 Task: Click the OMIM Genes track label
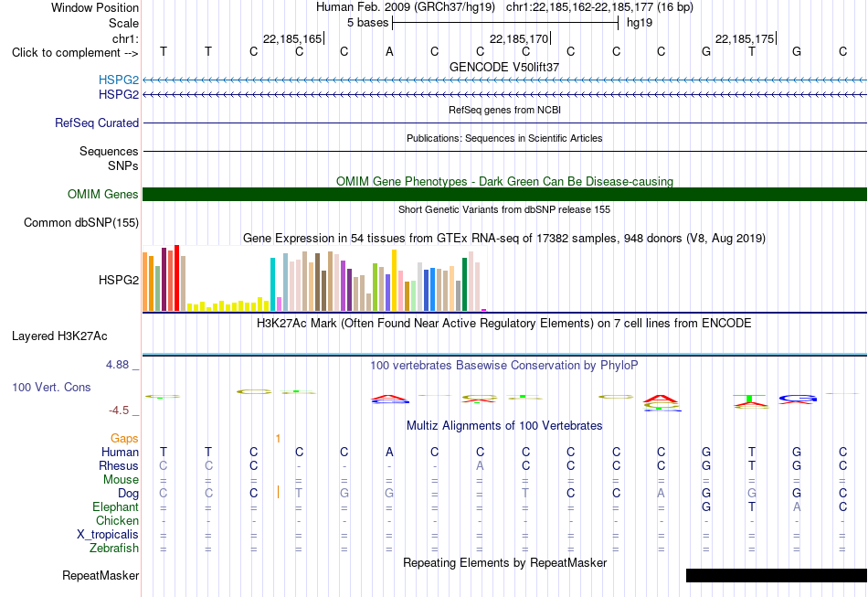click(x=102, y=194)
